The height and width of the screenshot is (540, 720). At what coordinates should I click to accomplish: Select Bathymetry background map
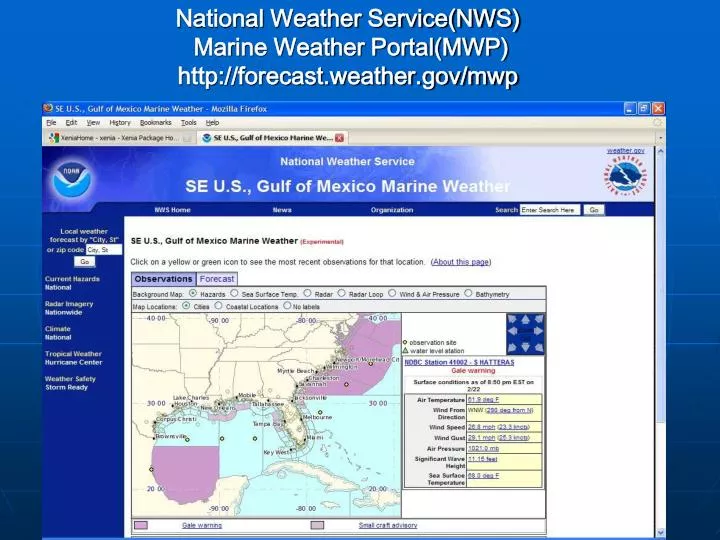468,293
